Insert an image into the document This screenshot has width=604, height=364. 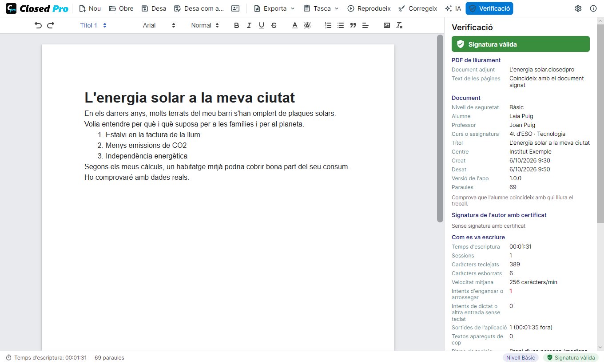pyautogui.click(x=387, y=25)
